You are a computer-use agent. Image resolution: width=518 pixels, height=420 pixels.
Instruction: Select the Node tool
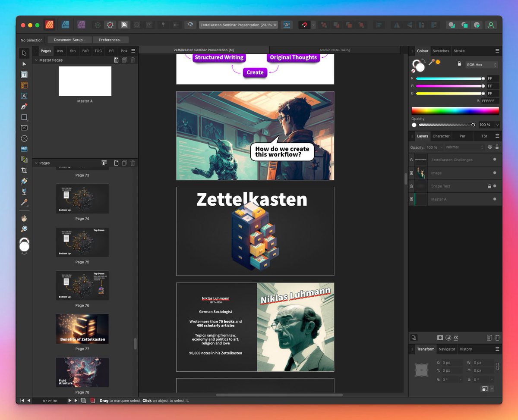coord(24,64)
